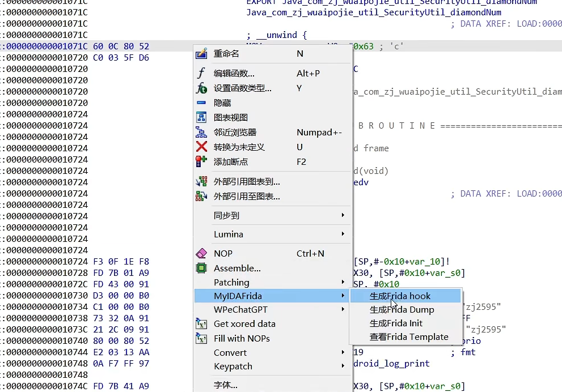Select 生成Frida hook submenu item

tap(405, 296)
